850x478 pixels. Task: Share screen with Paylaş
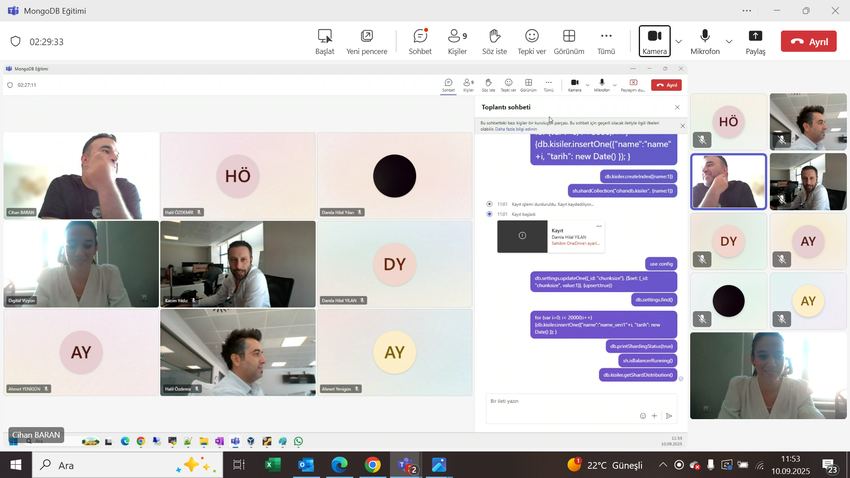click(755, 42)
